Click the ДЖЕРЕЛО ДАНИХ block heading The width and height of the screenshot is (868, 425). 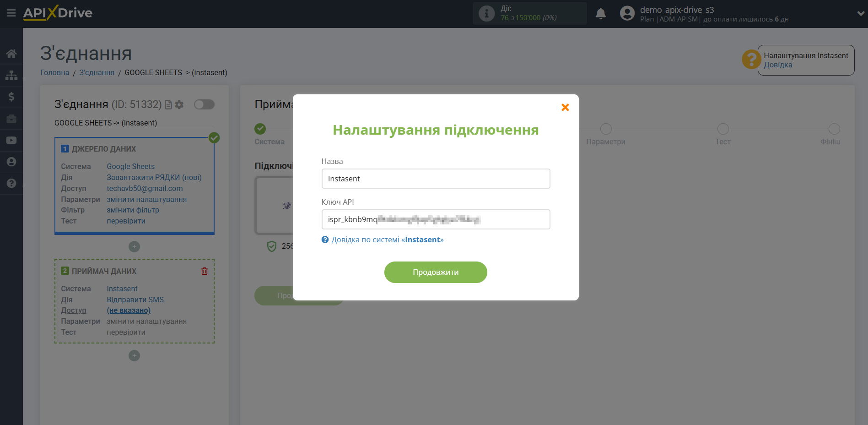tap(104, 149)
